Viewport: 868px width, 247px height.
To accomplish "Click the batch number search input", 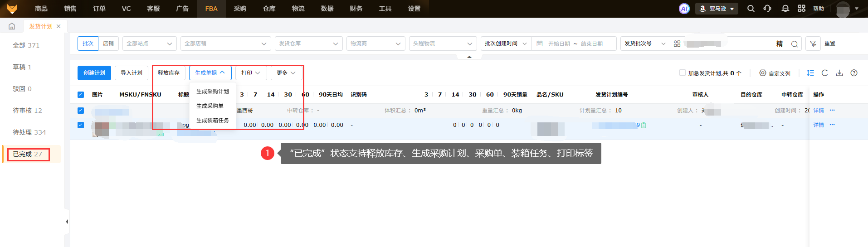I will pos(728,44).
